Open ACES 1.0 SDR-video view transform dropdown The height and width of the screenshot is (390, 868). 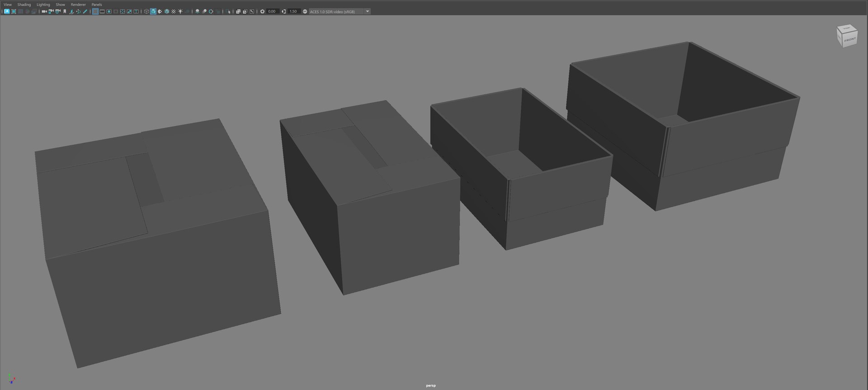click(x=340, y=11)
